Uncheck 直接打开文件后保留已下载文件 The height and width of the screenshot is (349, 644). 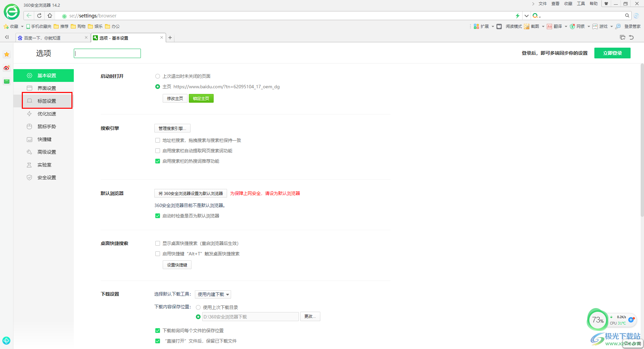pos(158,341)
